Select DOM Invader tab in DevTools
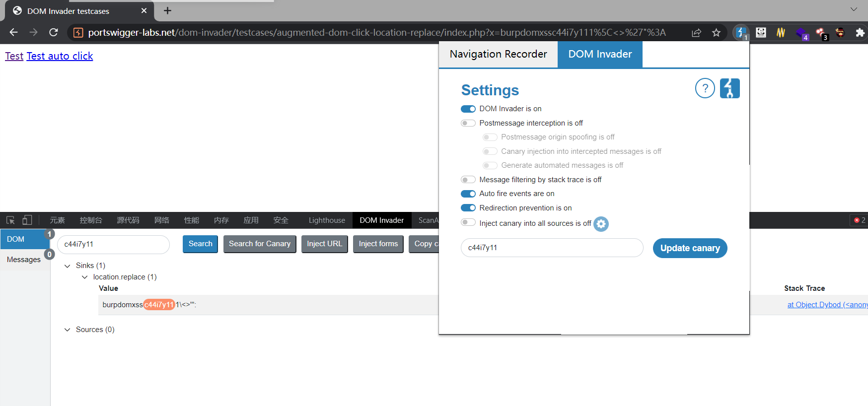The width and height of the screenshot is (868, 406). click(382, 220)
